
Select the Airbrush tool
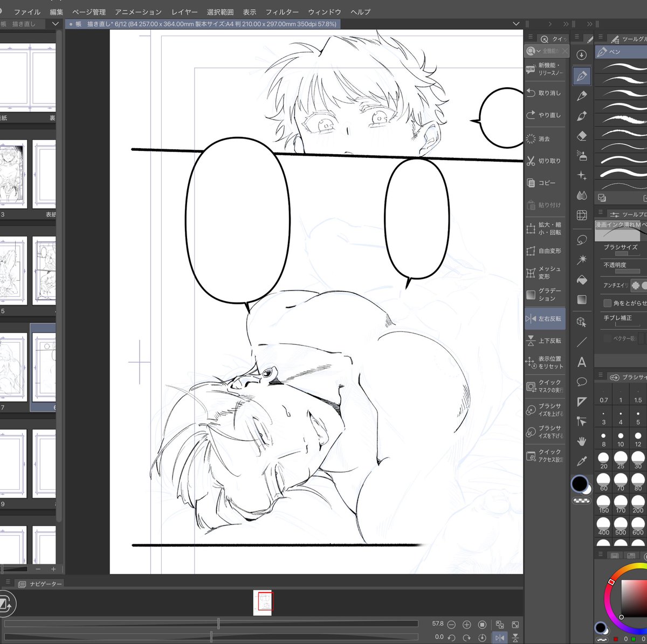[582, 156]
